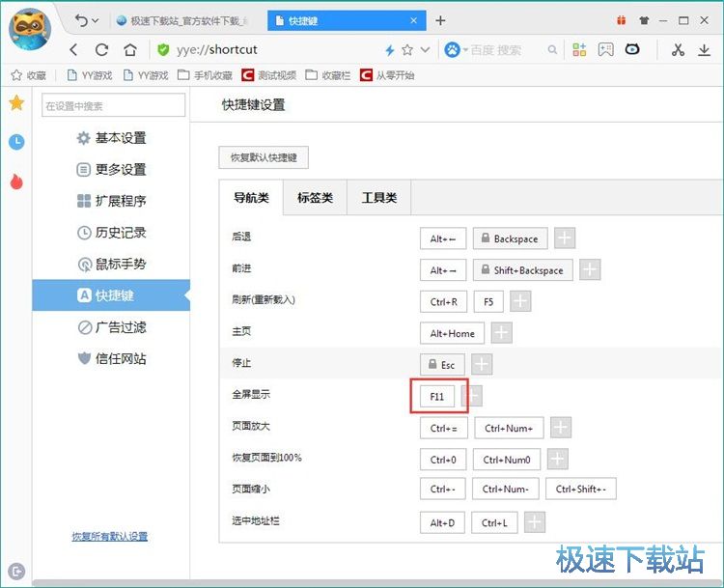This screenshot has width=724, height=588.
Task: Edit the Alt+Home shortcut box
Action: coord(452,333)
